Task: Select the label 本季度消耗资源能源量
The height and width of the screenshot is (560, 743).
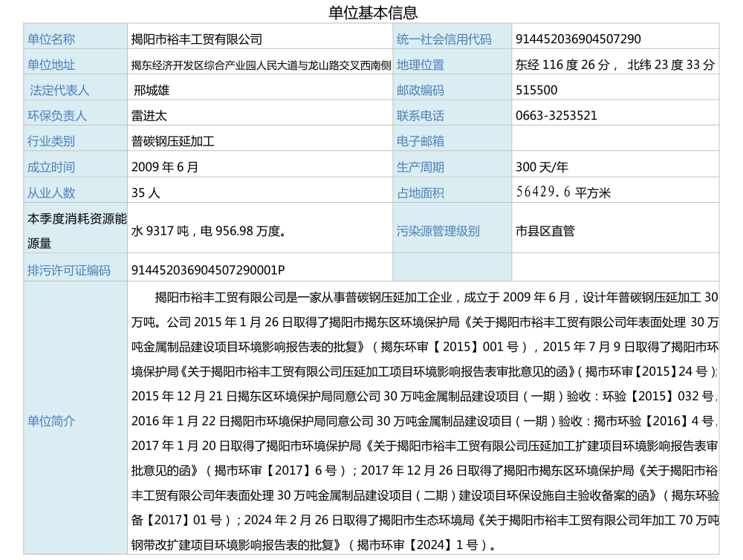Action: click(x=77, y=231)
